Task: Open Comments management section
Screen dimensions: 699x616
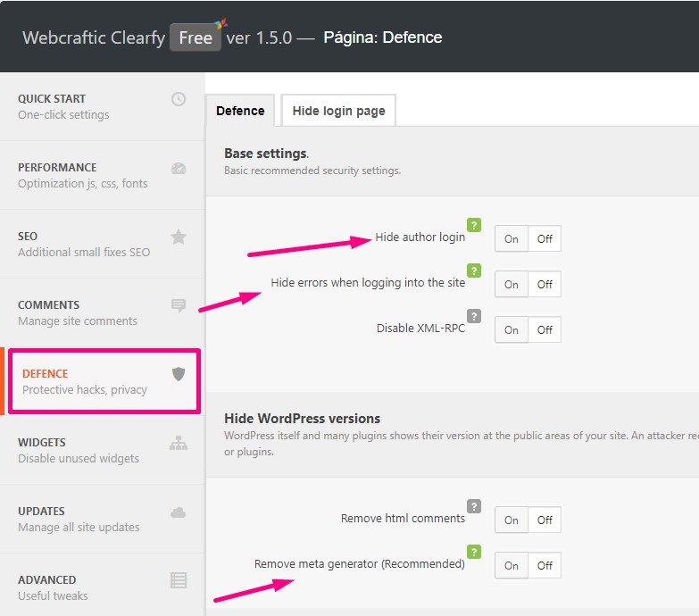Action: pos(103,312)
